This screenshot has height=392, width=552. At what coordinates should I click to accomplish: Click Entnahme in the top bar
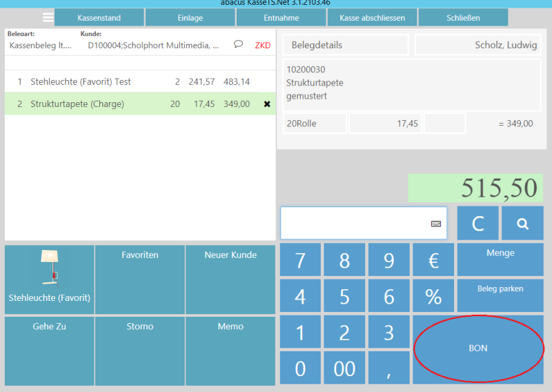(x=281, y=17)
